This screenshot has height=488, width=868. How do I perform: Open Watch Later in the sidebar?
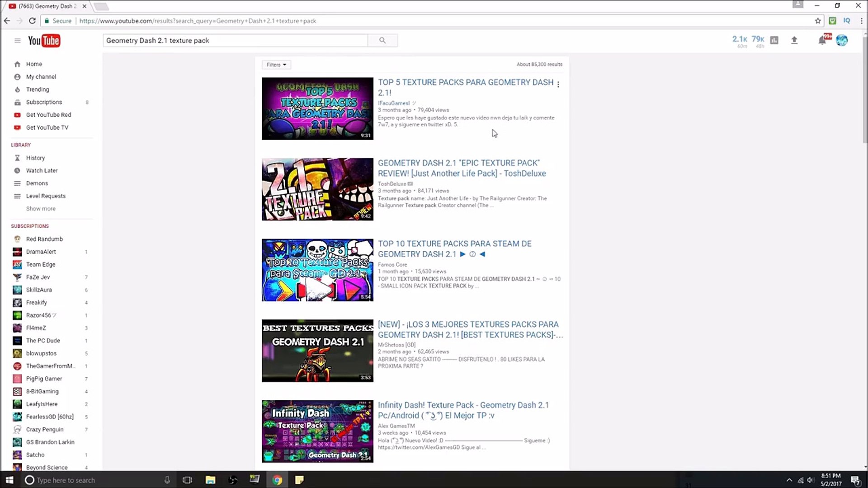(42, 170)
